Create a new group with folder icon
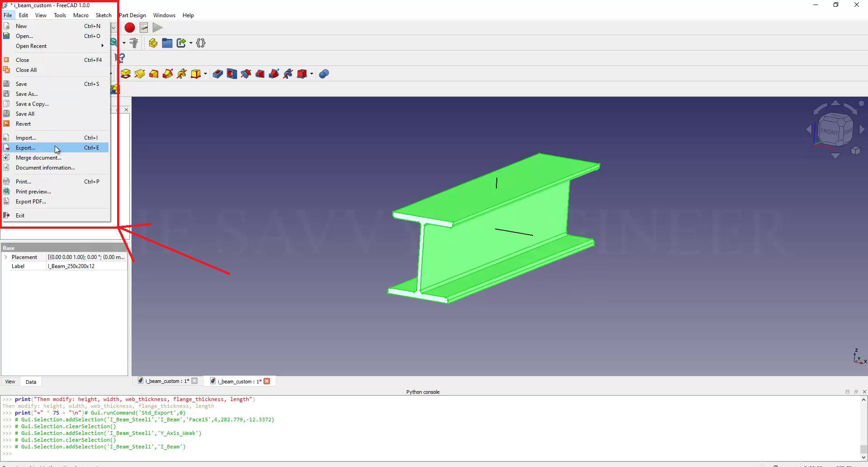 [167, 43]
